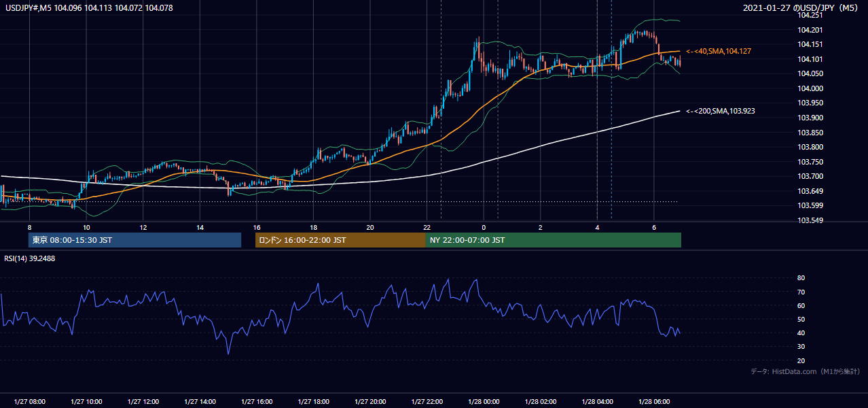This screenshot has height=408, width=868.
Task: Click the 104.251 price axis label
Action: coord(810,15)
